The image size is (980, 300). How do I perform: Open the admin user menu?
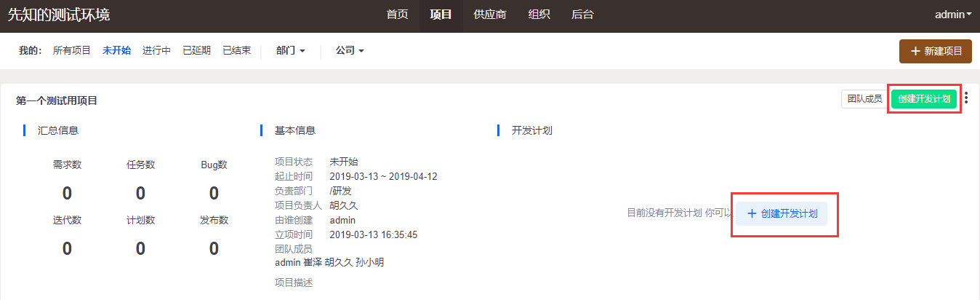click(x=953, y=15)
